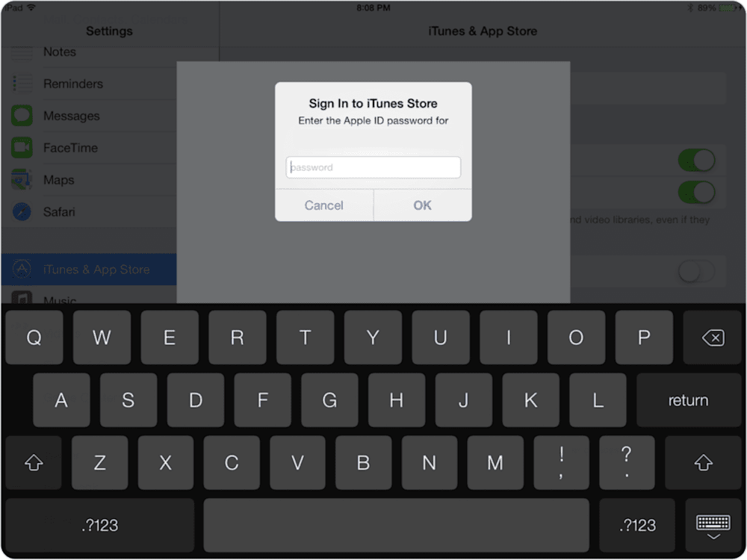
Task: Tap the A key
Action: click(61, 400)
